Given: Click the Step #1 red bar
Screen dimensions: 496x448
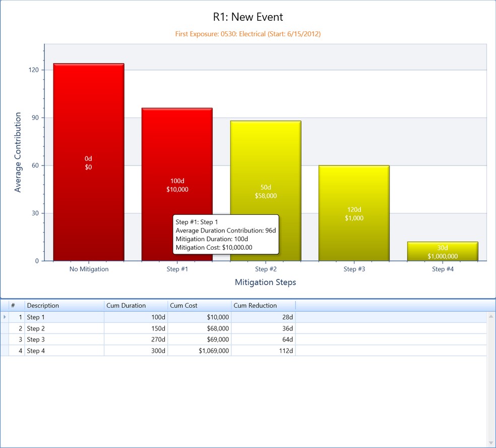Looking at the screenshot, I should [177, 151].
